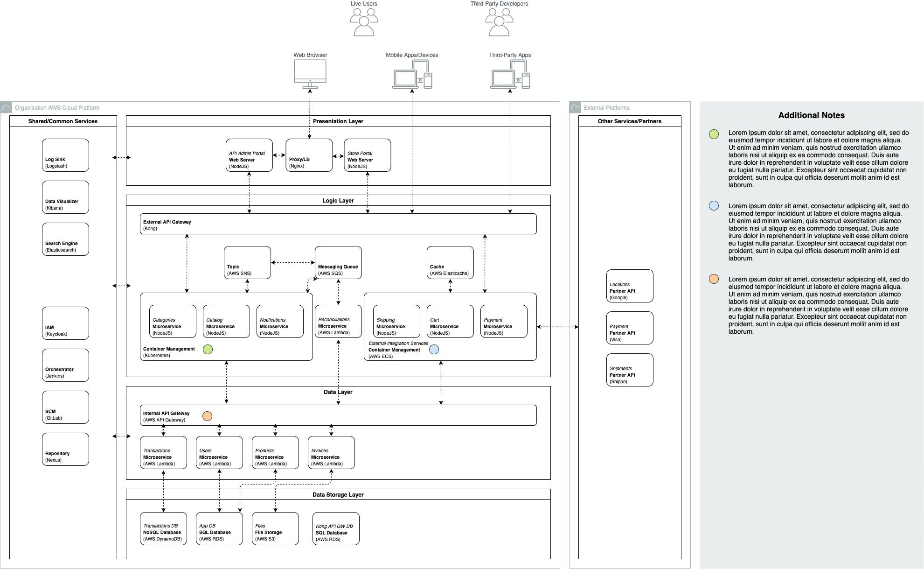The height and width of the screenshot is (569, 924).
Task: Select the Reconciliations Microservice Lambda box
Action: coord(338,321)
